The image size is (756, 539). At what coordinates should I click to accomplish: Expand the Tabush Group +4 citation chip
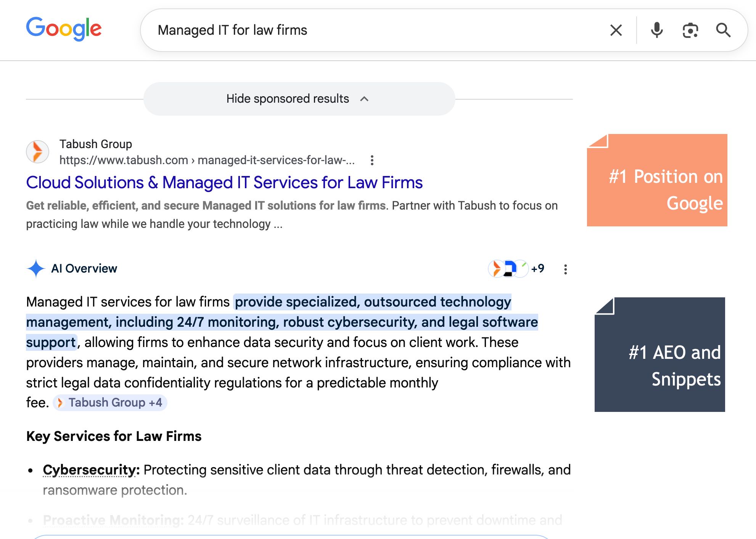click(111, 402)
